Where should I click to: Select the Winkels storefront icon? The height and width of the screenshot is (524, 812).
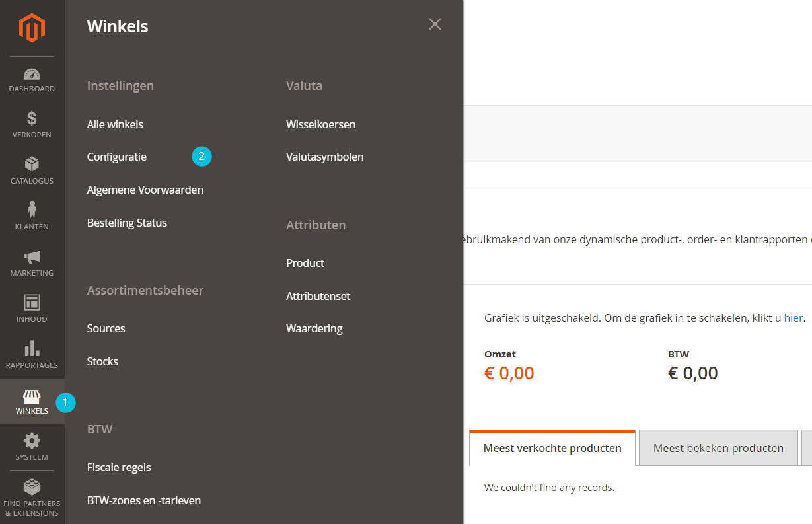click(32, 396)
